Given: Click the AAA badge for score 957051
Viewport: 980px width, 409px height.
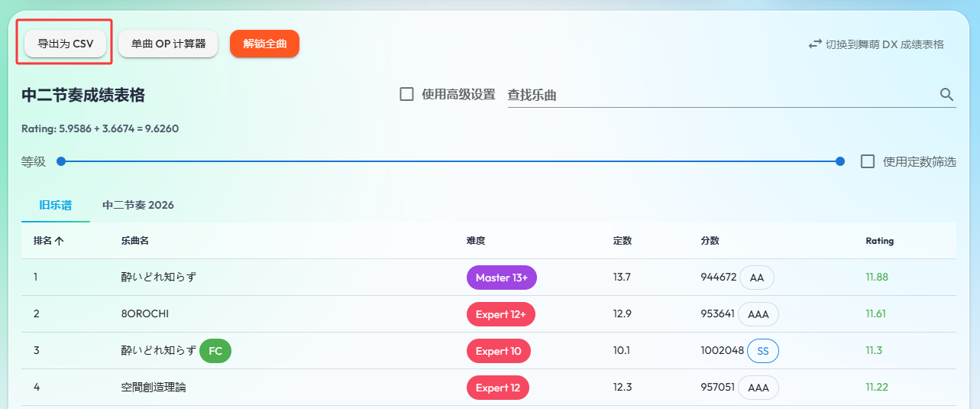Looking at the screenshot, I should (x=758, y=388).
